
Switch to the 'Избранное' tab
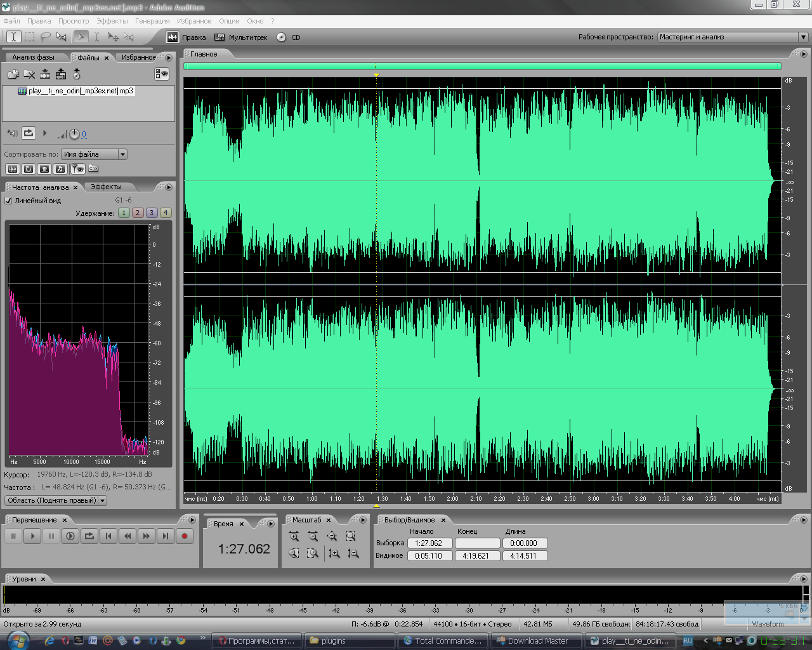tap(139, 57)
